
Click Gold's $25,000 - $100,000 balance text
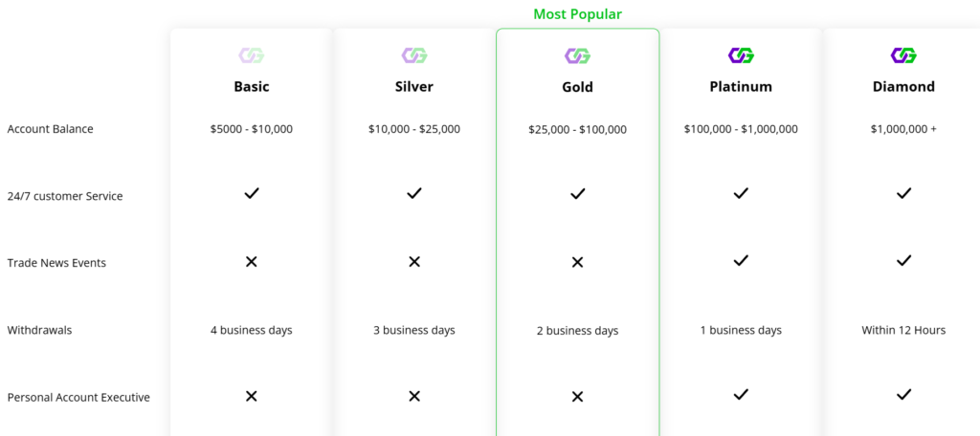[x=577, y=130]
